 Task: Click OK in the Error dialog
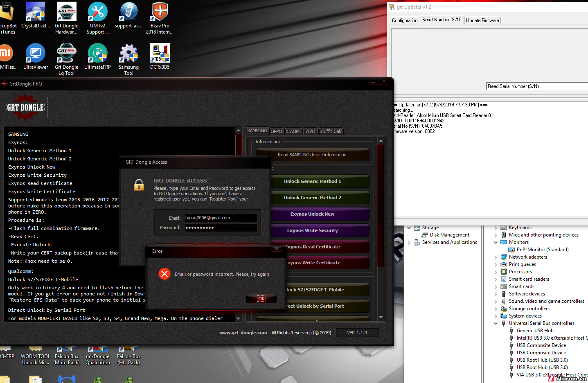261,299
